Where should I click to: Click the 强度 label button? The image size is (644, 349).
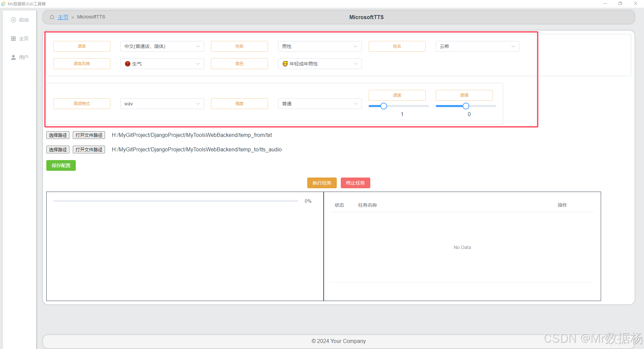coord(239,104)
